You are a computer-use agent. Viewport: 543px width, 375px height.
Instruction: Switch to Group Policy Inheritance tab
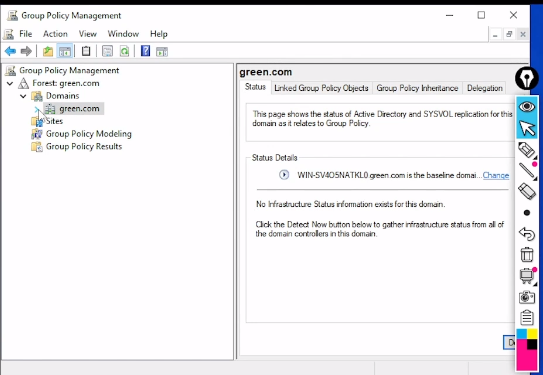(417, 88)
